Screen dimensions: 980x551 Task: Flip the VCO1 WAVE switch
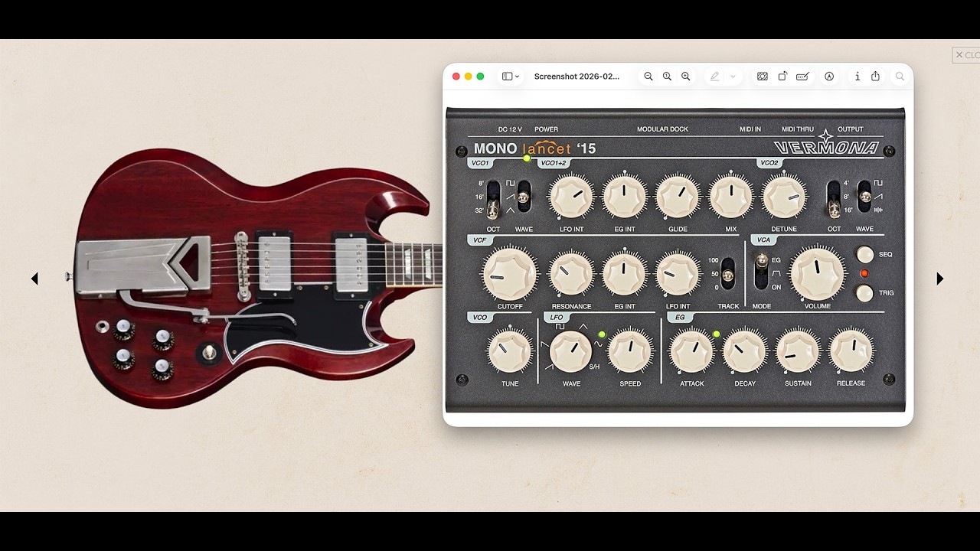click(524, 197)
